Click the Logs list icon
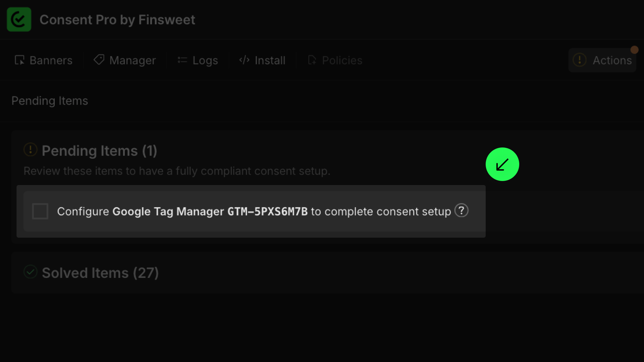Image resolution: width=644 pixels, height=362 pixels. coord(182,60)
